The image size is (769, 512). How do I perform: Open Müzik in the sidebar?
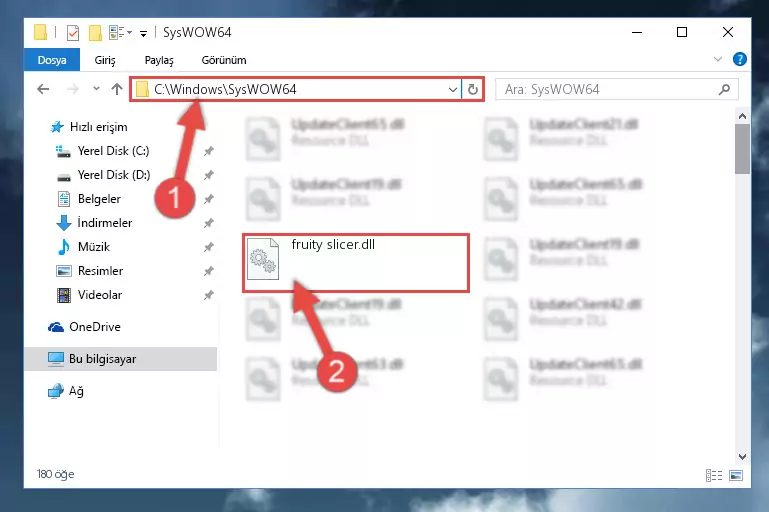[x=94, y=247]
